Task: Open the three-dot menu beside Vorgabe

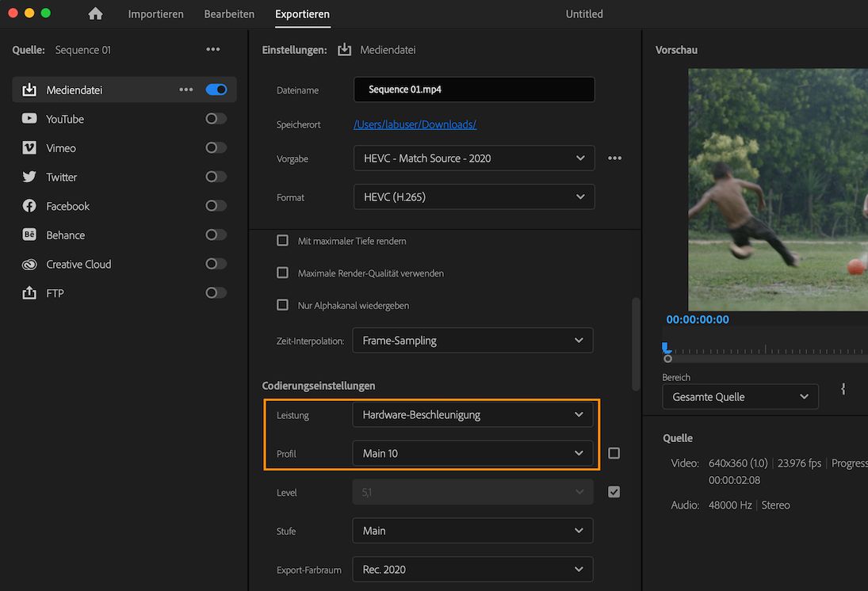Action: 614,158
